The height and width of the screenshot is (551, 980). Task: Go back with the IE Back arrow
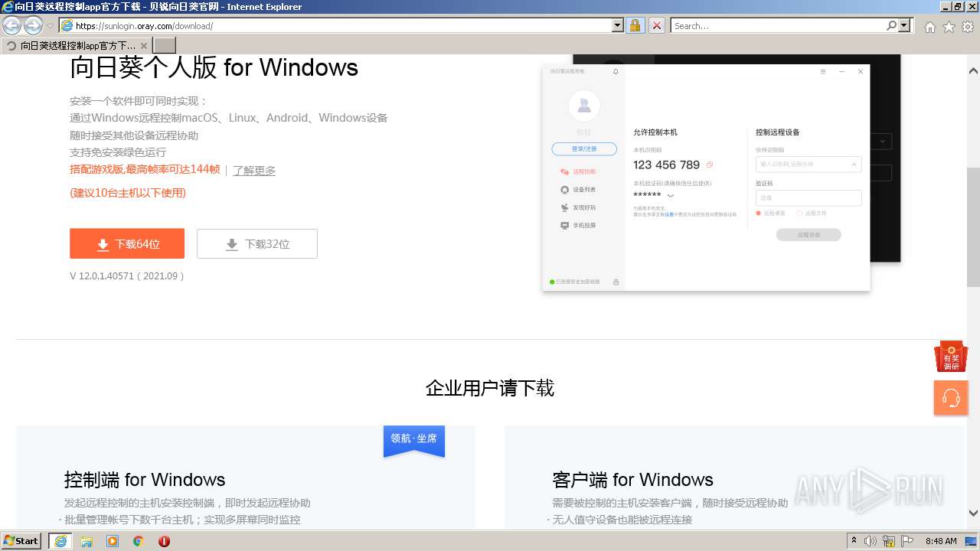tap(12, 26)
